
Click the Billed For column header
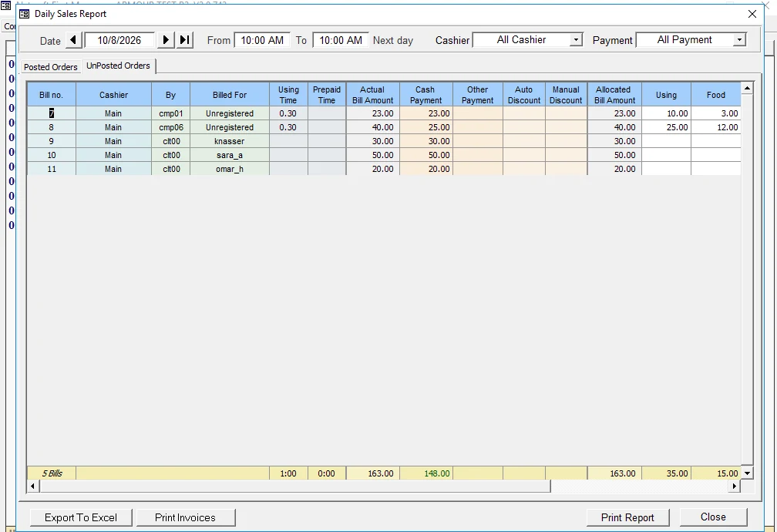(x=230, y=95)
